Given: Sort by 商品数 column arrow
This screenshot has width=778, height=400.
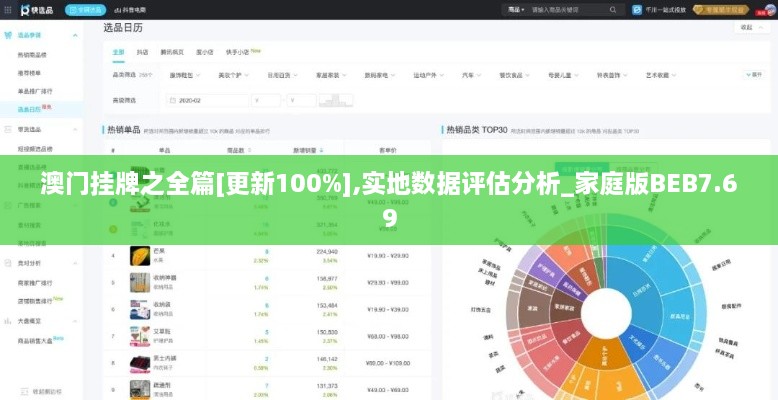Looking at the screenshot, I should (250, 150).
